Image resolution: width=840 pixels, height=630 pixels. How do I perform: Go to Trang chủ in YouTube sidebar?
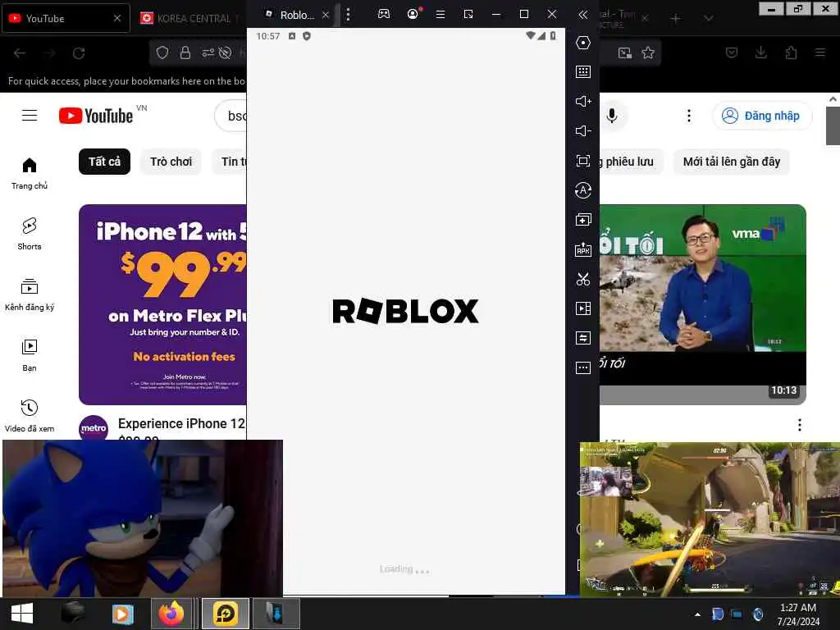pyautogui.click(x=30, y=174)
